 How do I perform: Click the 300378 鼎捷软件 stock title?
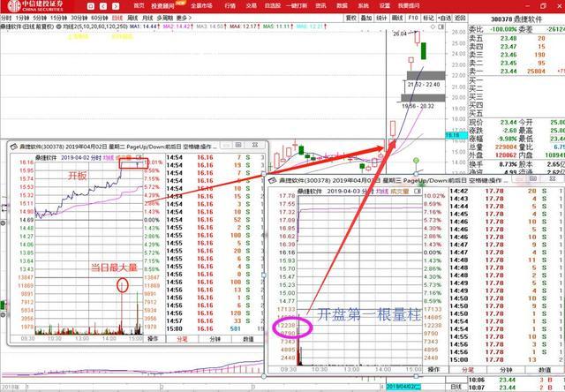(x=516, y=19)
